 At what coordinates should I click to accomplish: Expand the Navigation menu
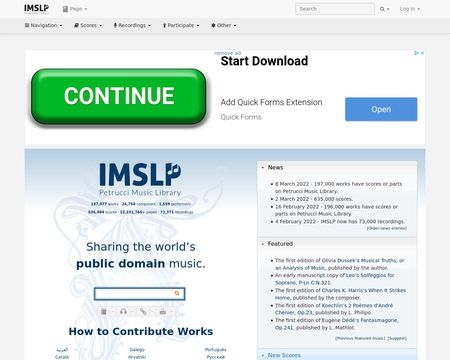(43, 25)
